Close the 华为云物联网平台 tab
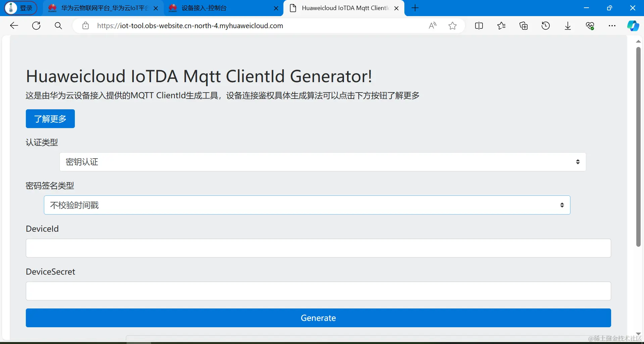This screenshot has width=644, height=344. tap(156, 8)
